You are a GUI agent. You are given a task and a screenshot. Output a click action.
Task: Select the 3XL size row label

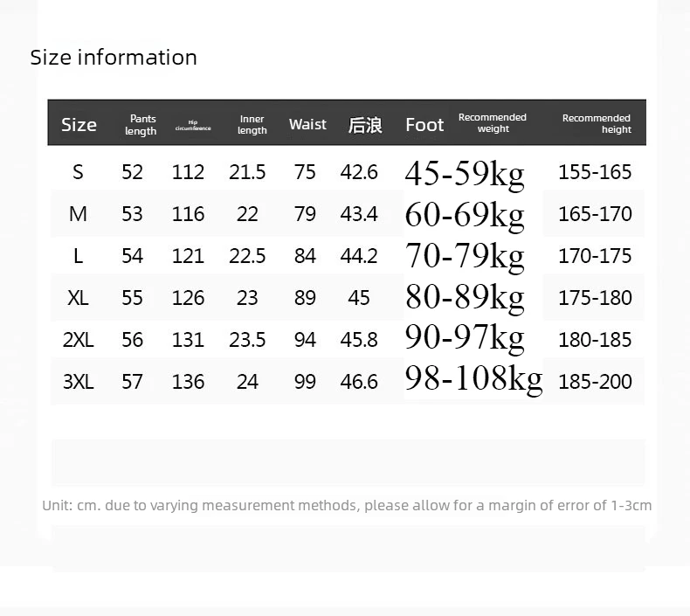[79, 382]
